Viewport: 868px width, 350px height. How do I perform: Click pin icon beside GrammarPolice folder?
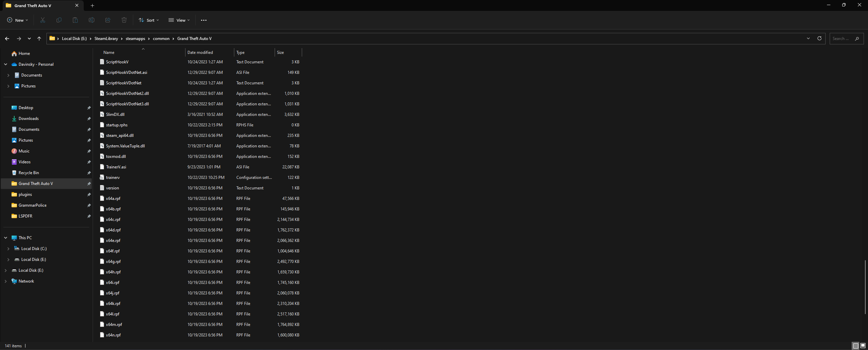89,205
